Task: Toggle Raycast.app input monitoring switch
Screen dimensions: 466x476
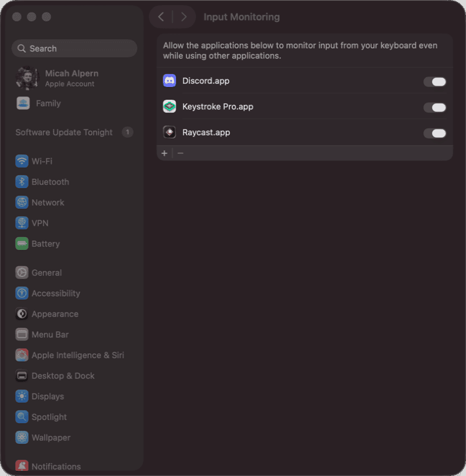Action: [434, 133]
